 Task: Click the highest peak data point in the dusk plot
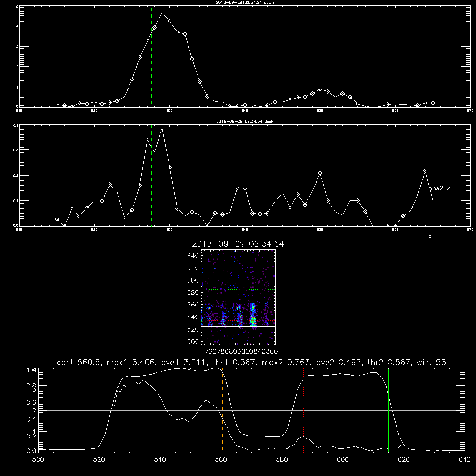coord(162,129)
